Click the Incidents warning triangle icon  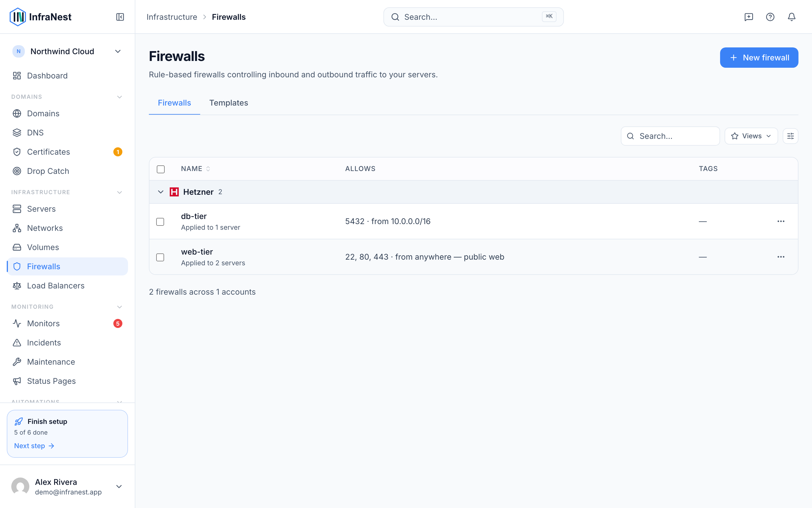coord(17,343)
